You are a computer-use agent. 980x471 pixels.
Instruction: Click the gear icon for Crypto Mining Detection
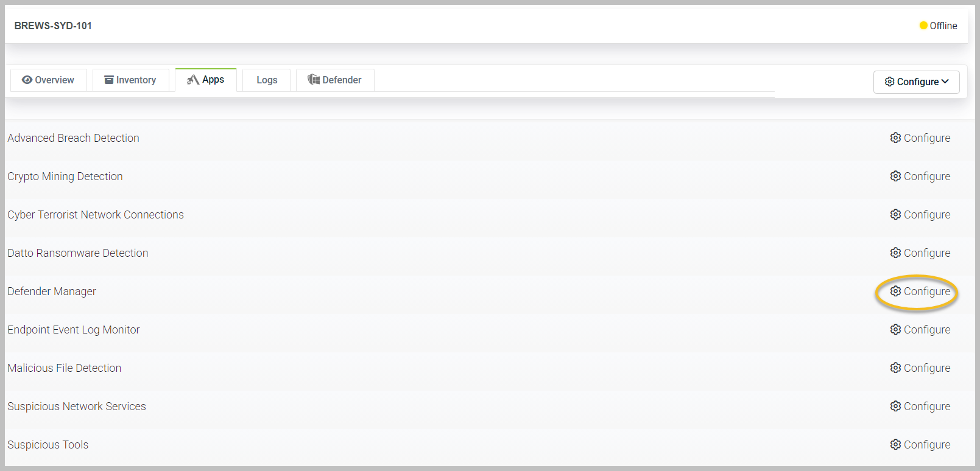click(895, 176)
